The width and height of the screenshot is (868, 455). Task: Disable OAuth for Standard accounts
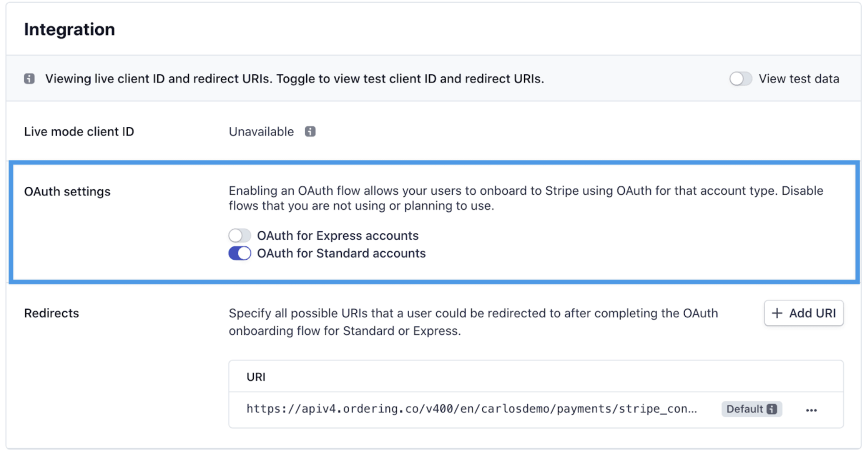(x=240, y=253)
